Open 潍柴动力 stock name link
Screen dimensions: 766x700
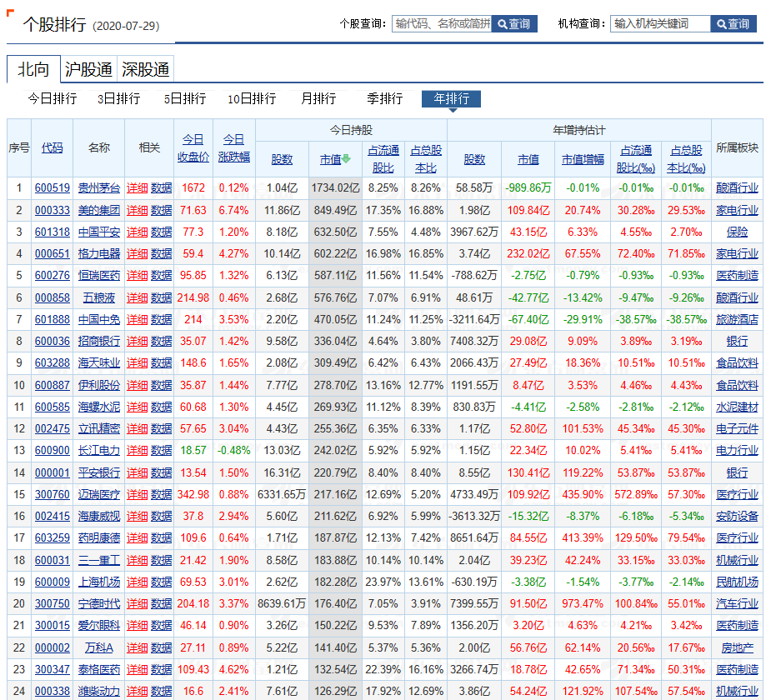tap(98, 691)
